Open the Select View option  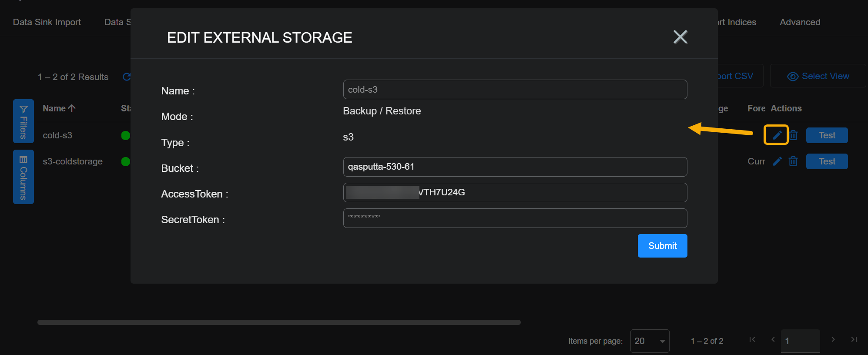(818, 76)
